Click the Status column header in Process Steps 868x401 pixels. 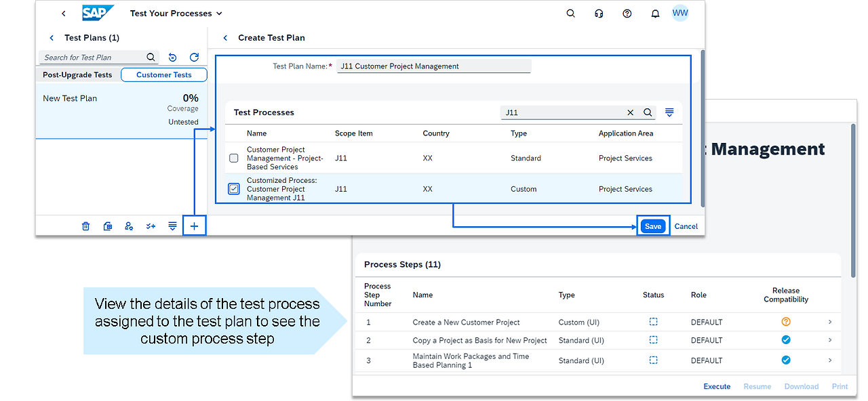[654, 295]
